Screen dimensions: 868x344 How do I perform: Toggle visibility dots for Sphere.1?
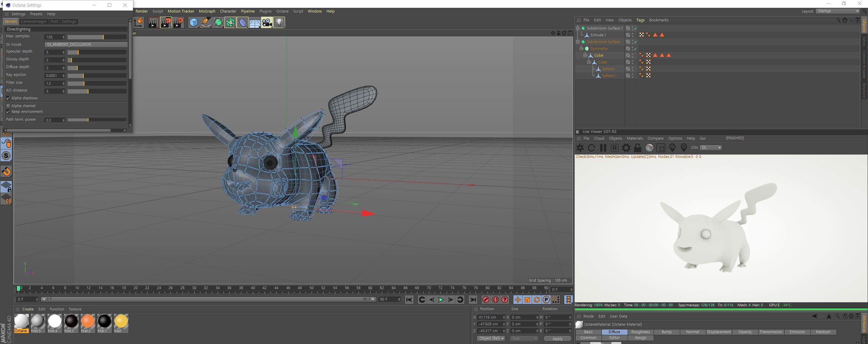coord(632,76)
